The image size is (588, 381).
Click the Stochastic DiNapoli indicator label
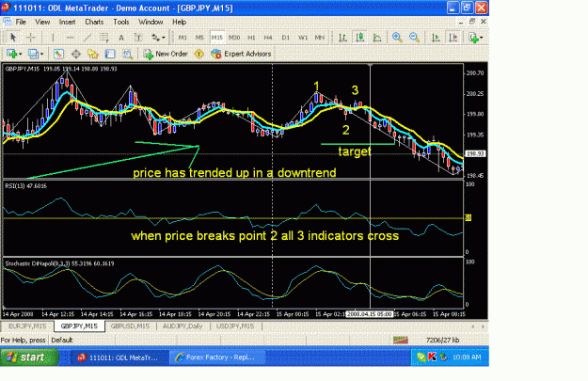(59, 264)
